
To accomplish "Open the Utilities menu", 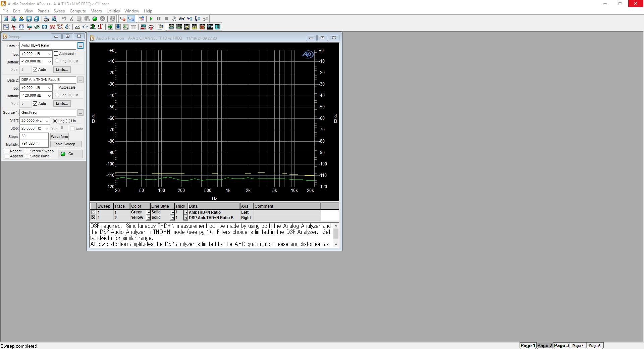I will point(113,11).
